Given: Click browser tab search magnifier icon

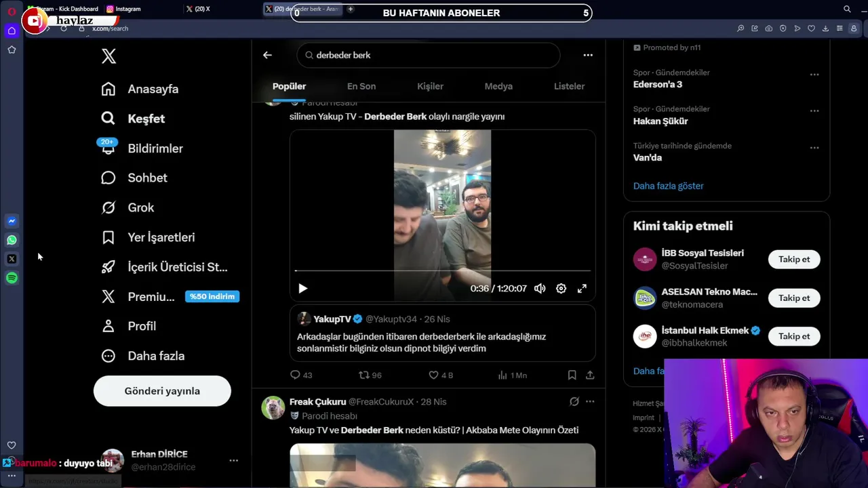Looking at the screenshot, I should click(x=847, y=9).
